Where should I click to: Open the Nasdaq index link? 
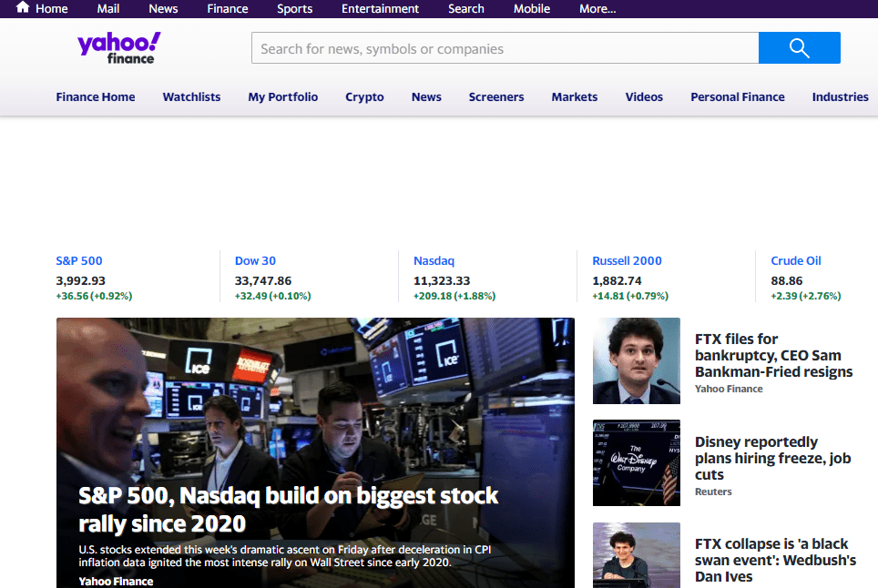point(434,260)
